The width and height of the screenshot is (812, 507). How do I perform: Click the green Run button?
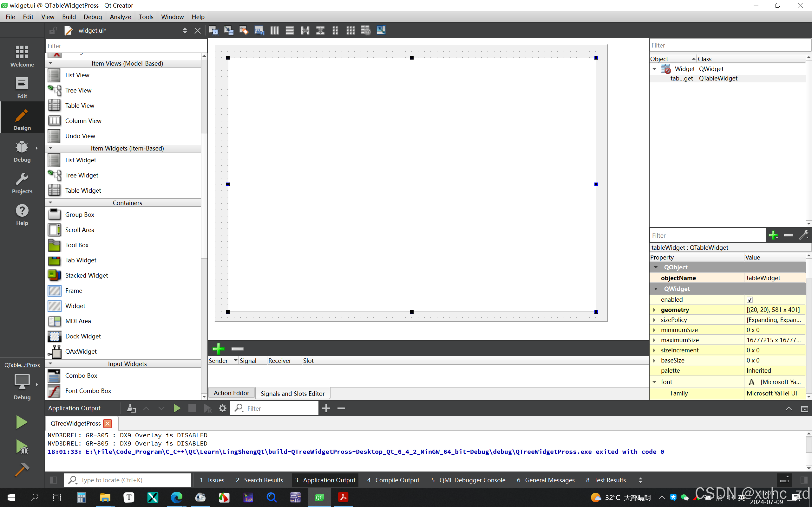pos(22,422)
